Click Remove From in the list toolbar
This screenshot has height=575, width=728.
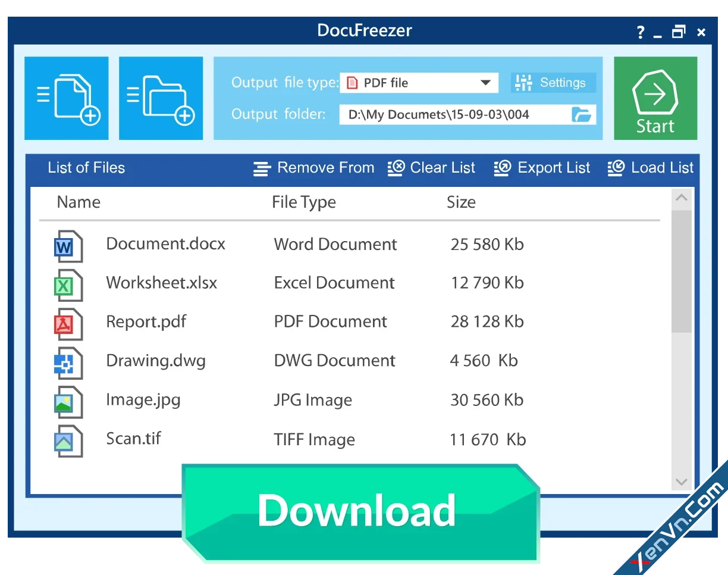314,168
